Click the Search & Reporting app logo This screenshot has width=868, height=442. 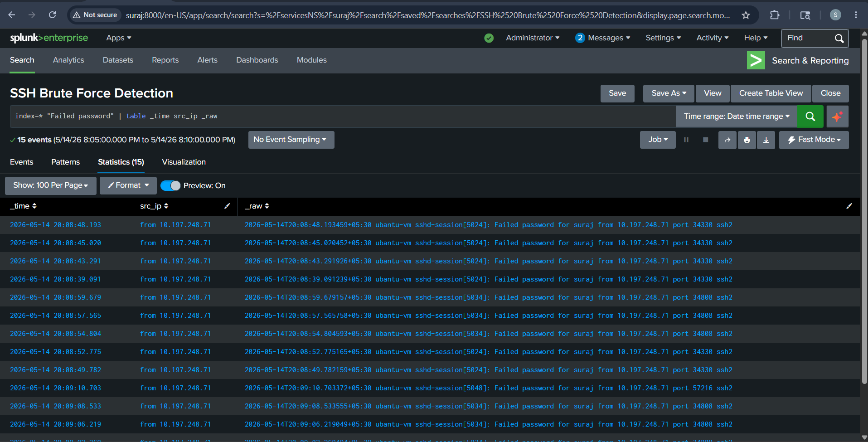(756, 60)
